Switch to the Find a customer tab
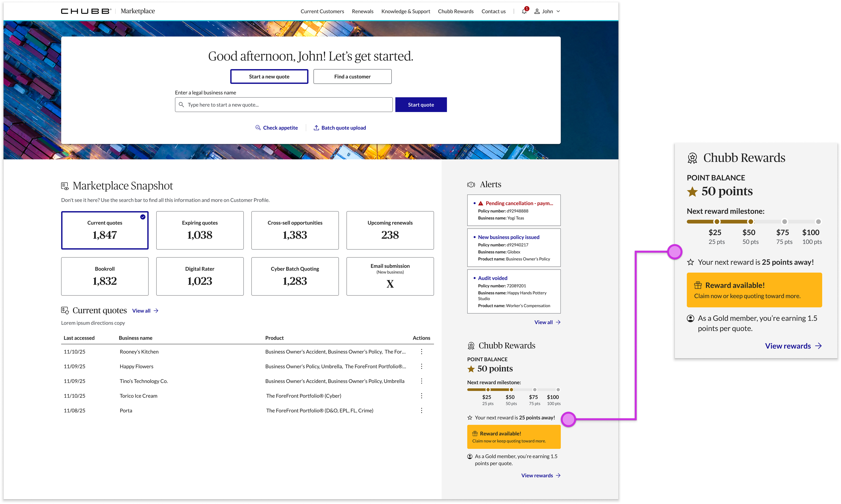Viewport: 841px width, 504px height. (x=352, y=76)
